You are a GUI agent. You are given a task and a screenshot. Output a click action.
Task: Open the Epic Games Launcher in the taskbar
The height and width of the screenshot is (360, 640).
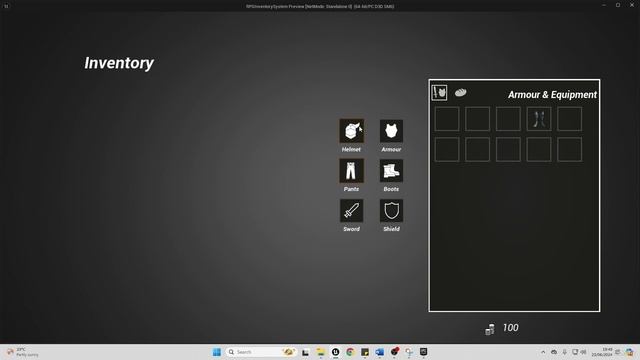click(424, 352)
